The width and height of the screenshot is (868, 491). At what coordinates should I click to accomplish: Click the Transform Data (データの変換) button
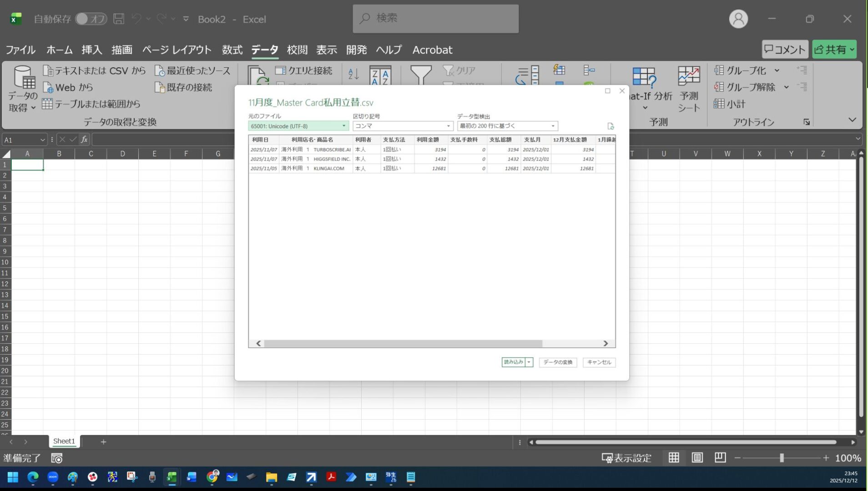pyautogui.click(x=558, y=362)
